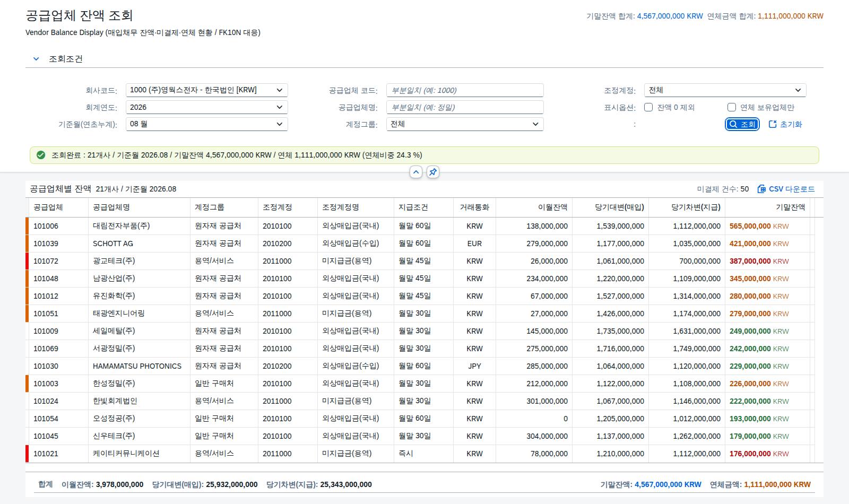
Task: Click vendor name 유진화학(주)
Action: click(114, 296)
